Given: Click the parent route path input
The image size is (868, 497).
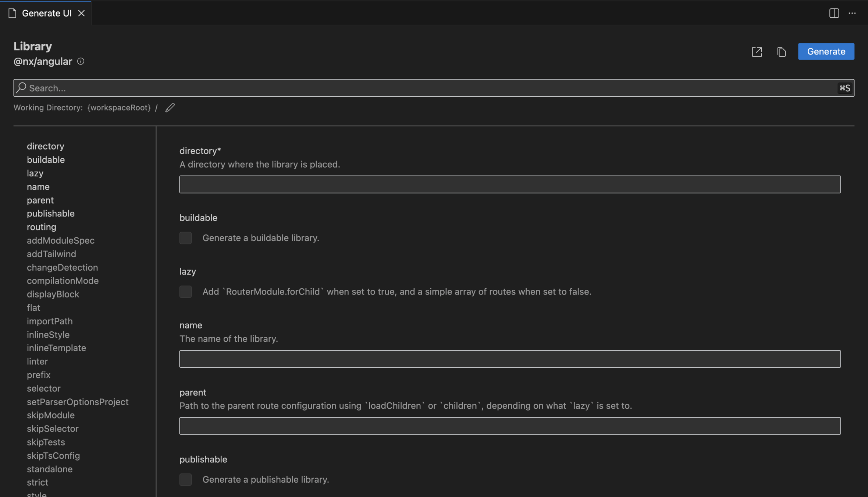Looking at the screenshot, I should pos(510,426).
